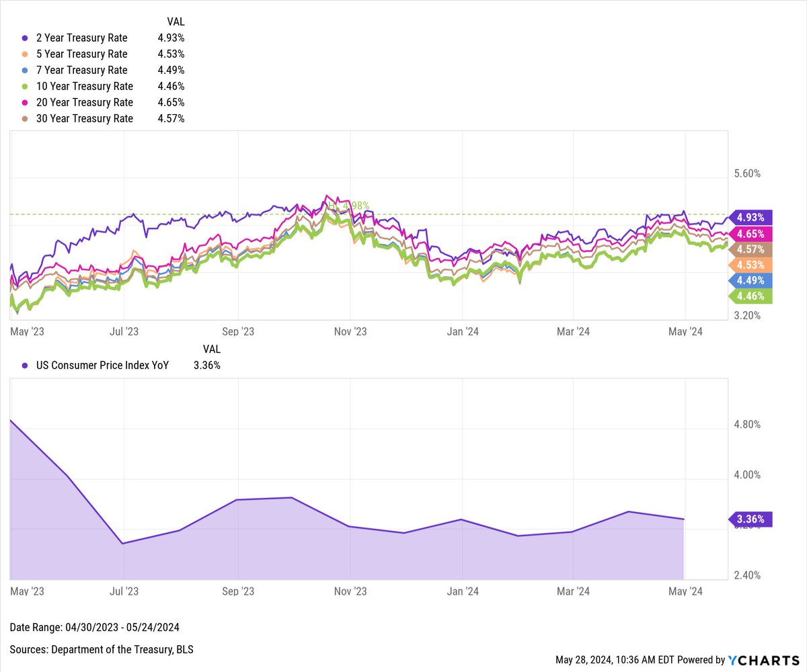Click the green 10 Year legend dot
807x672 pixels.
(x=25, y=87)
